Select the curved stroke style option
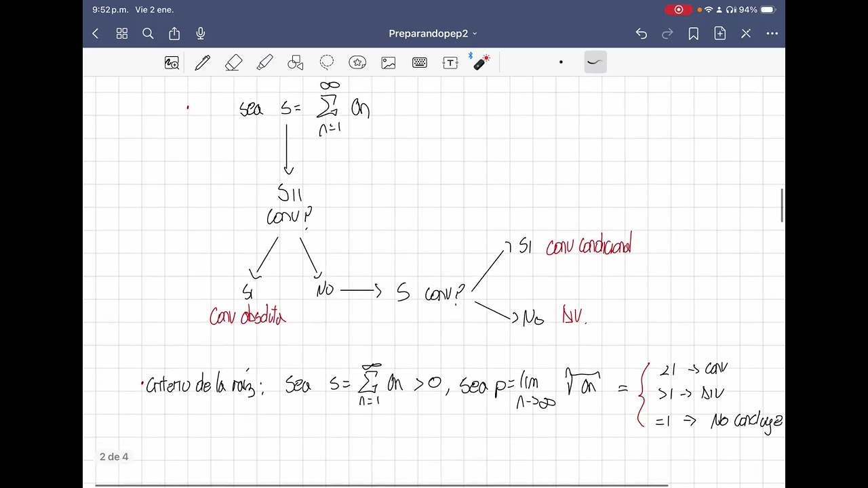Viewport: 868px width, 488px height. point(595,62)
